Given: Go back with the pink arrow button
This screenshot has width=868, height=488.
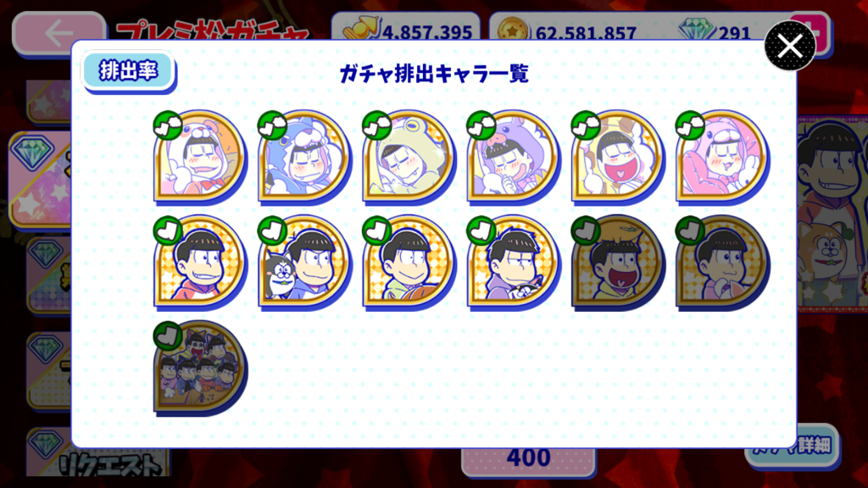Looking at the screenshot, I should click(x=59, y=33).
